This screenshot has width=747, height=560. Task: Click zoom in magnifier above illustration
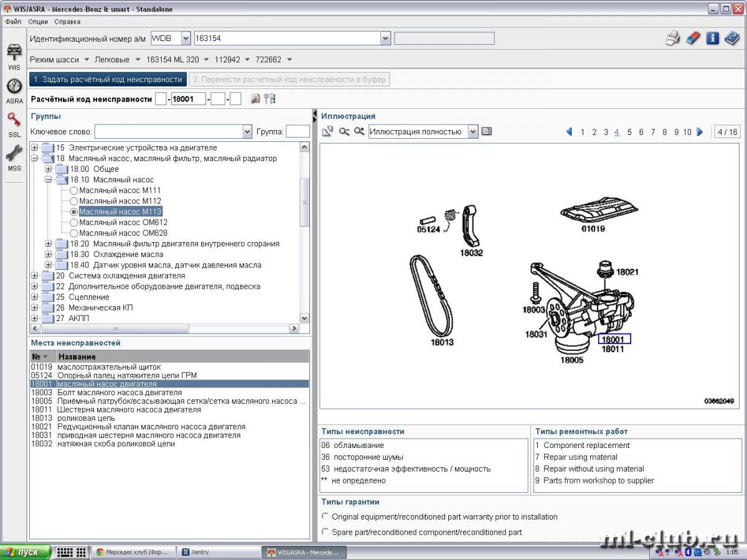click(x=359, y=131)
